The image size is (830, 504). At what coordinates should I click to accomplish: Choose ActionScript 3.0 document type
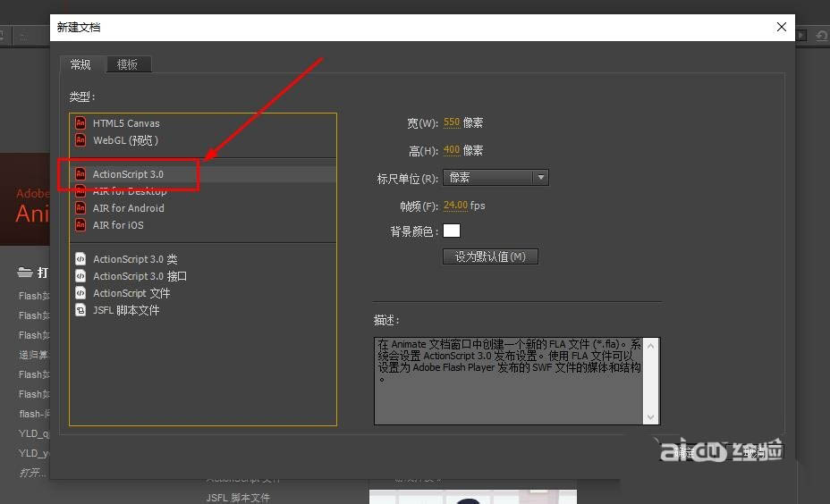(x=203, y=174)
